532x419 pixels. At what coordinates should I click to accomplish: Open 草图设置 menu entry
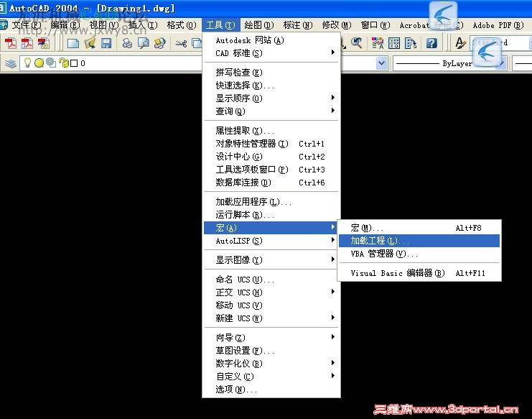271,351
